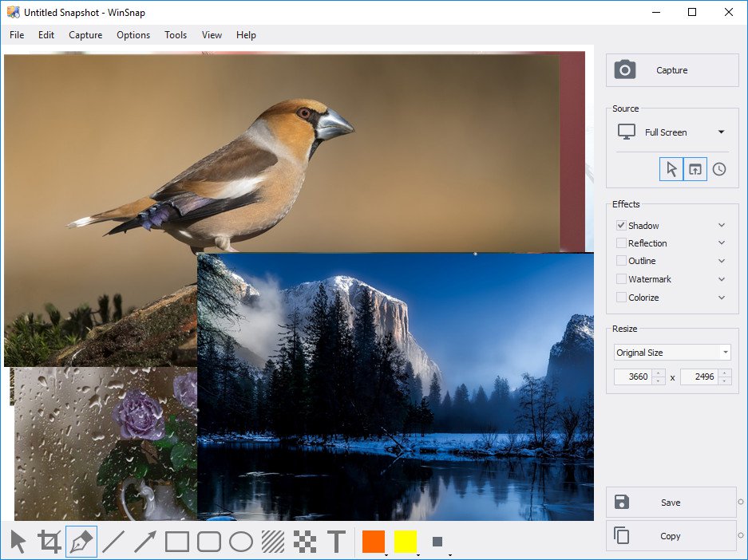This screenshot has height=560, width=748.
Task: Select the text annotation tool
Action: pos(336,540)
